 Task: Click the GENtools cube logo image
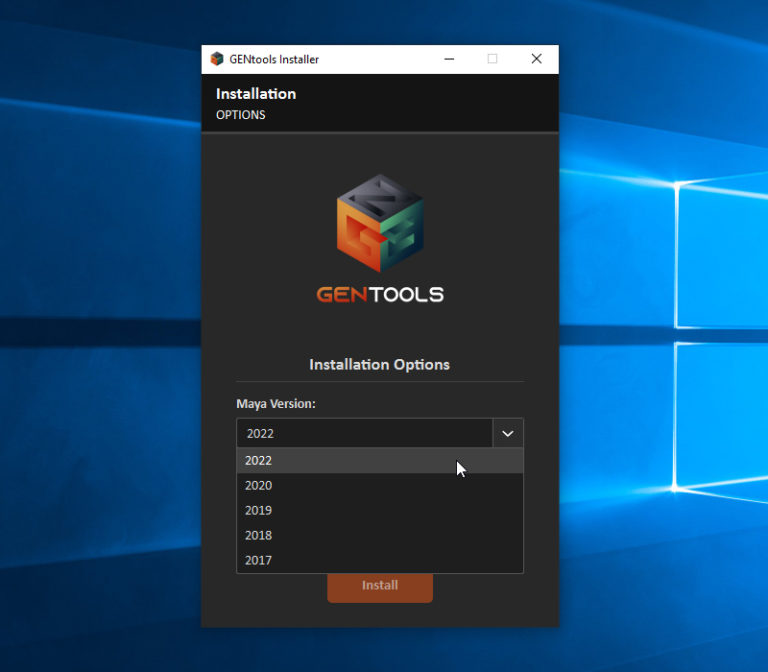[x=380, y=223]
